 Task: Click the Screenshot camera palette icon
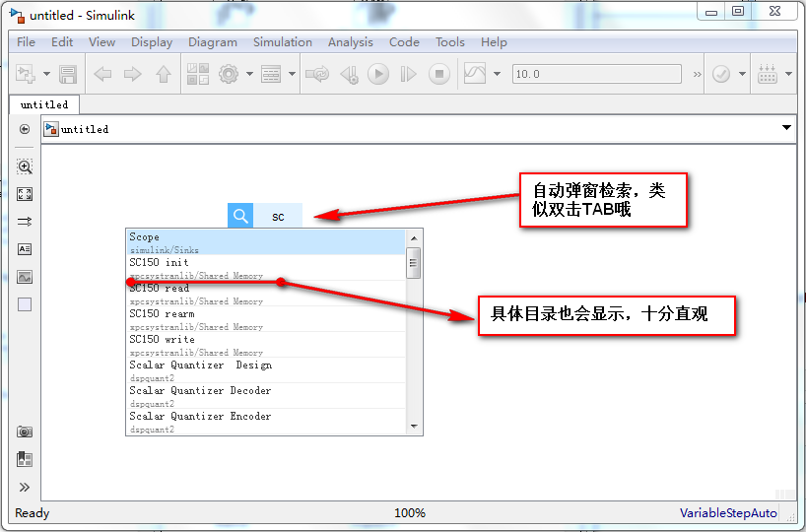point(25,432)
